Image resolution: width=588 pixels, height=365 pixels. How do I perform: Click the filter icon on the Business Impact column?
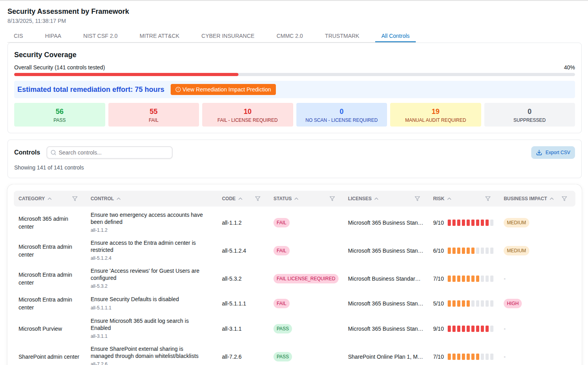565,199
